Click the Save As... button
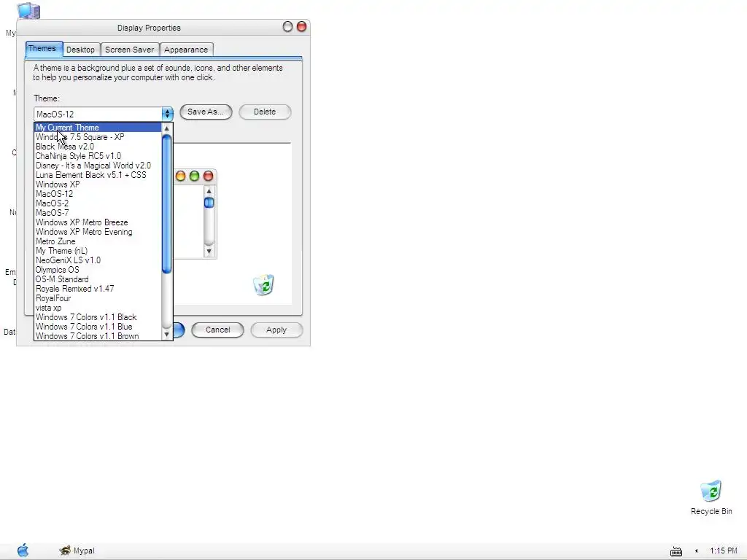The width and height of the screenshot is (747, 560). [206, 112]
